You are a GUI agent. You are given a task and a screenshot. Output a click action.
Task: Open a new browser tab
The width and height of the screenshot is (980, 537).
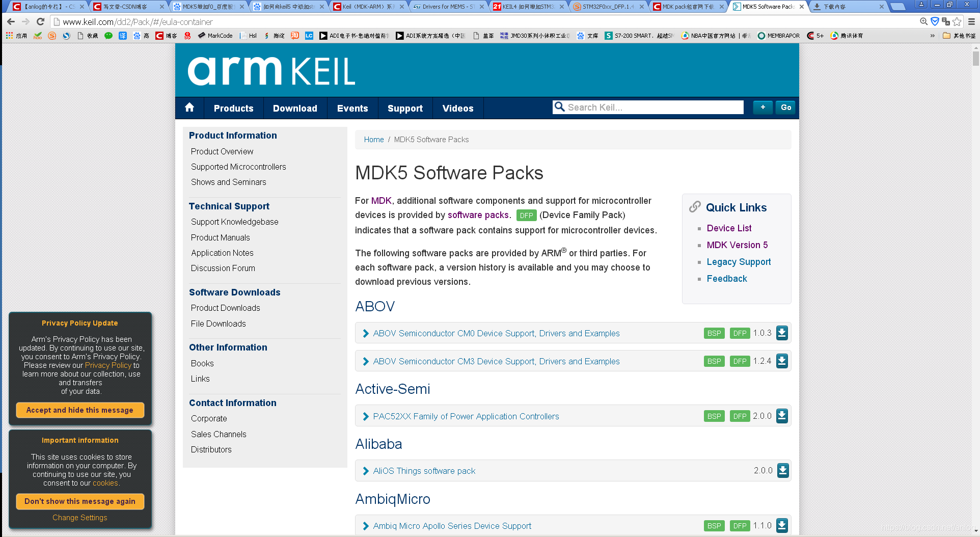(897, 7)
